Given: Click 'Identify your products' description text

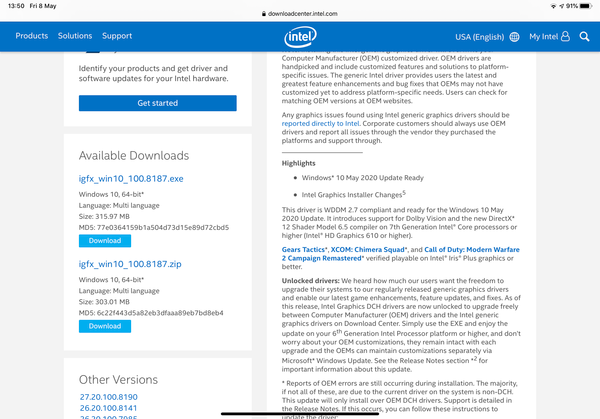Looking at the screenshot, I should point(153,73).
